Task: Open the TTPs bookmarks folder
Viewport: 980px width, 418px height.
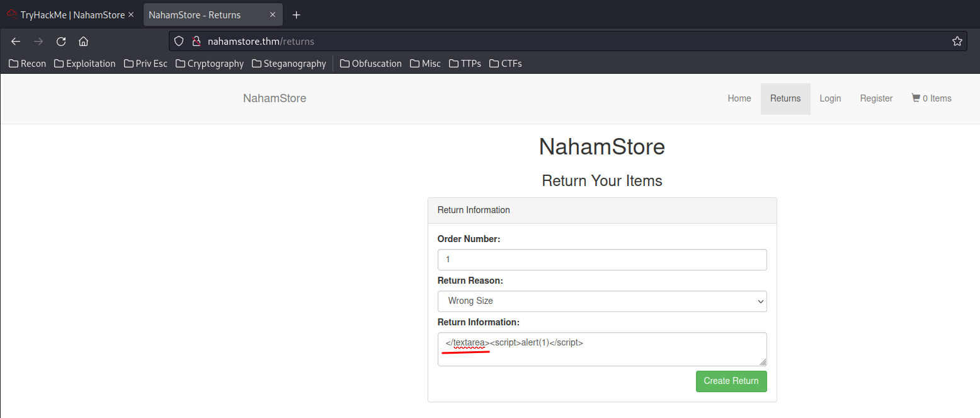Action: (x=465, y=64)
